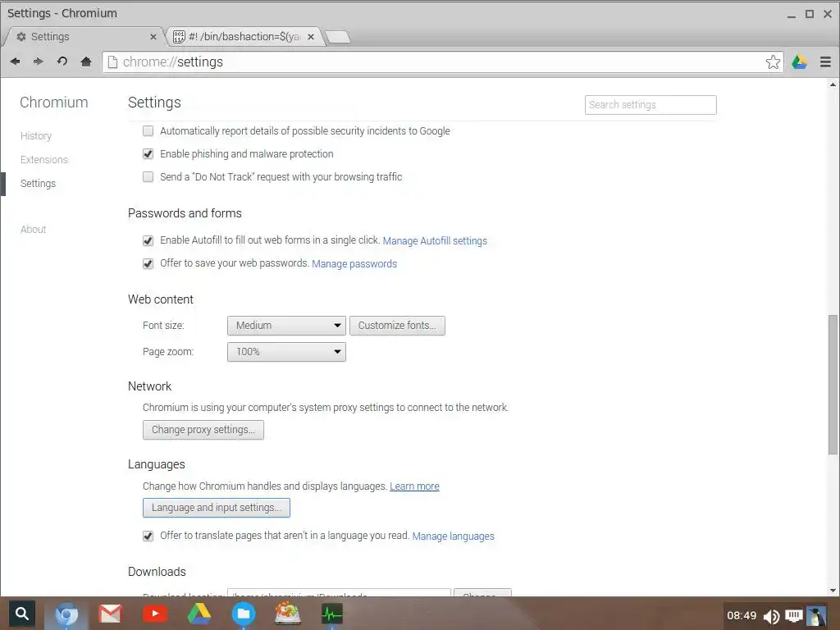
Task: Open About in the sidebar
Action: click(33, 230)
